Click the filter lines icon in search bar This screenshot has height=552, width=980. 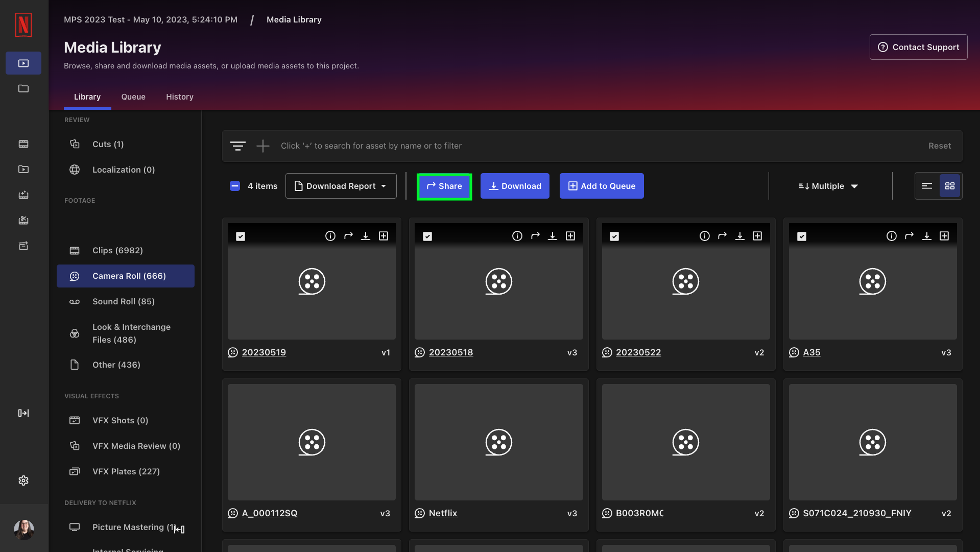(237, 146)
